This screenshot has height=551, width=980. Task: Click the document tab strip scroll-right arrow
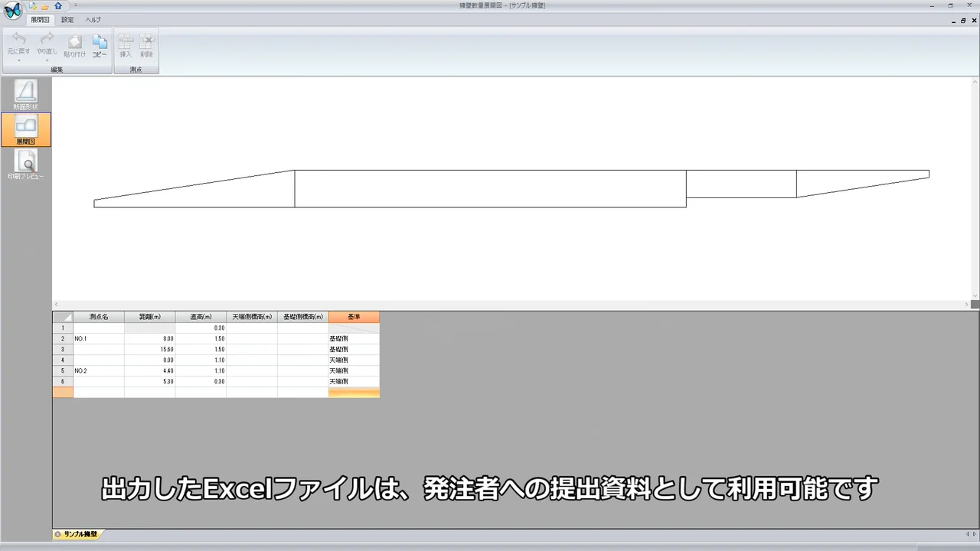tap(974, 534)
